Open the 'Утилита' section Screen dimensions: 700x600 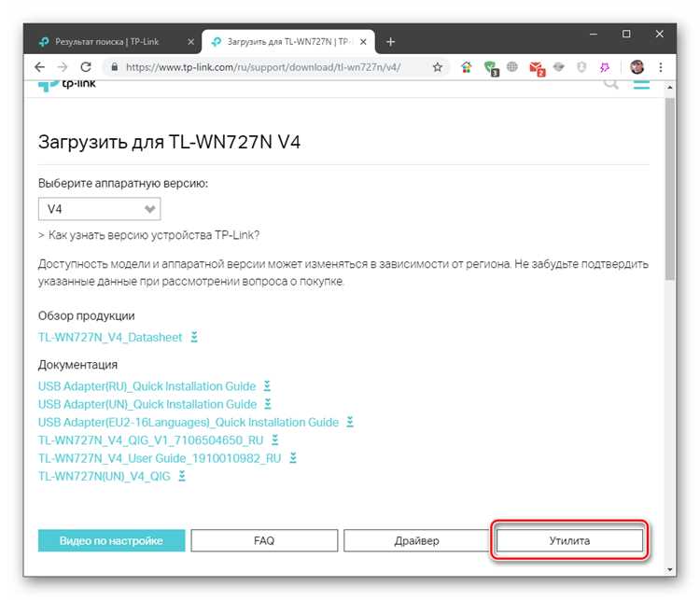tap(569, 540)
